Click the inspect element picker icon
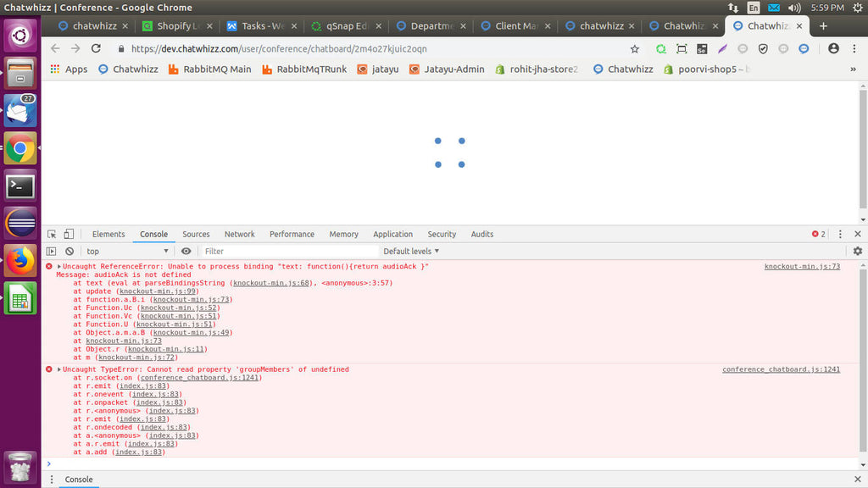 52,235
